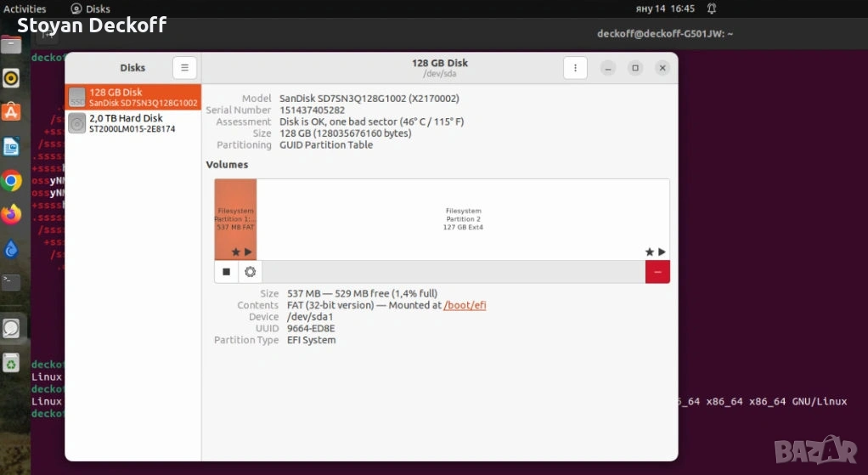Viewport: 868px width, 475px height.
Task: Select Partition 2 127 GB Ext4 volume
Action: [463, 218]
